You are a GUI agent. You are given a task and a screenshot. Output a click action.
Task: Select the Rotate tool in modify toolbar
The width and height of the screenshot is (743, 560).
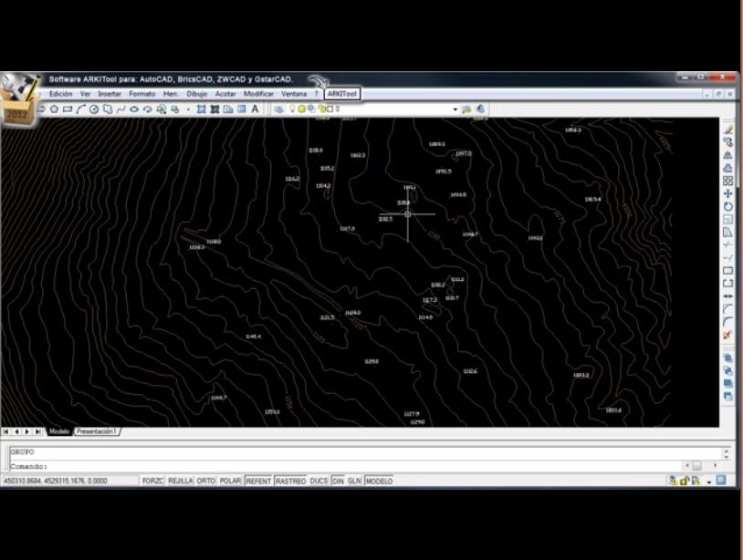pos(727,206)
